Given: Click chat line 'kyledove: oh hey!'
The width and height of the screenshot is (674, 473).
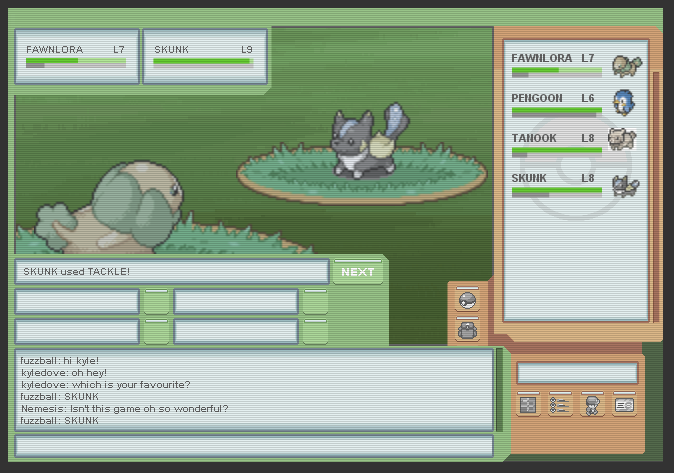Looking at the screenshot, I should click(x=64, y=372).
